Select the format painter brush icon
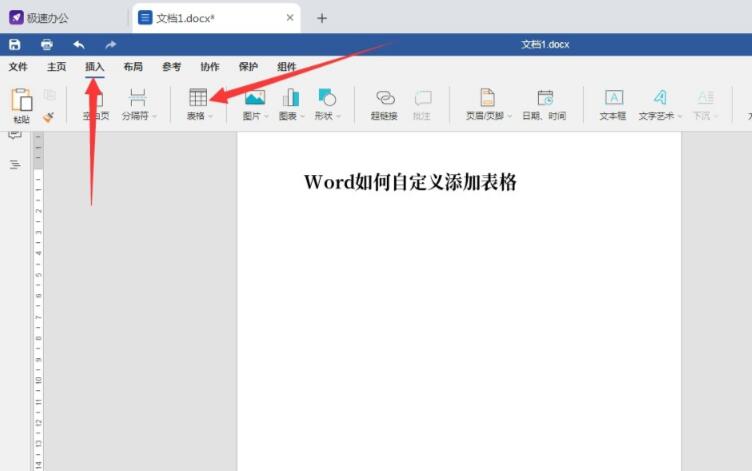 click(48, 117)
